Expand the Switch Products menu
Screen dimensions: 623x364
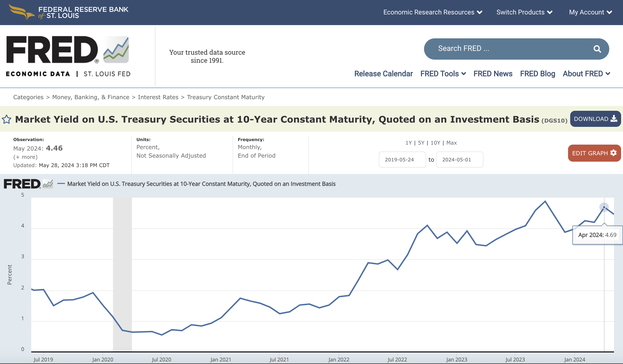[x=524, y=12]
